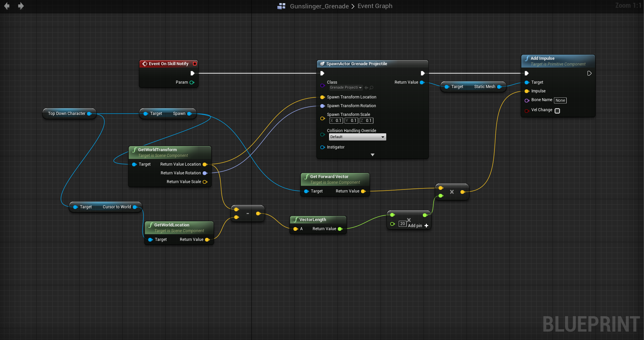Click the X scale value field
The image size is (644, 340).
[x=336, y=121]
